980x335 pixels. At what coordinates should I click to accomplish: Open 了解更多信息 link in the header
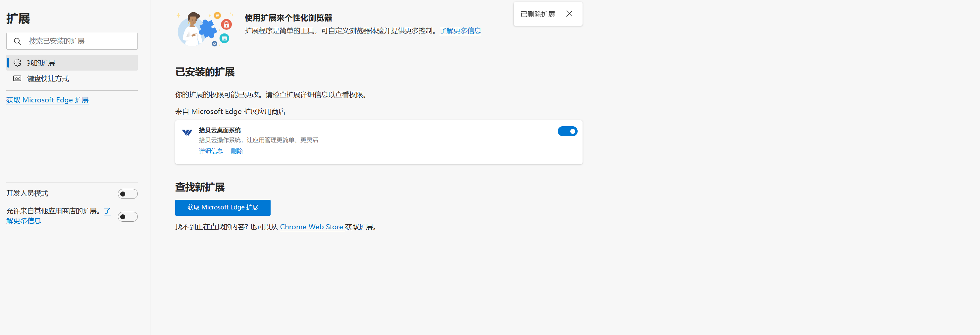[460, 31]
